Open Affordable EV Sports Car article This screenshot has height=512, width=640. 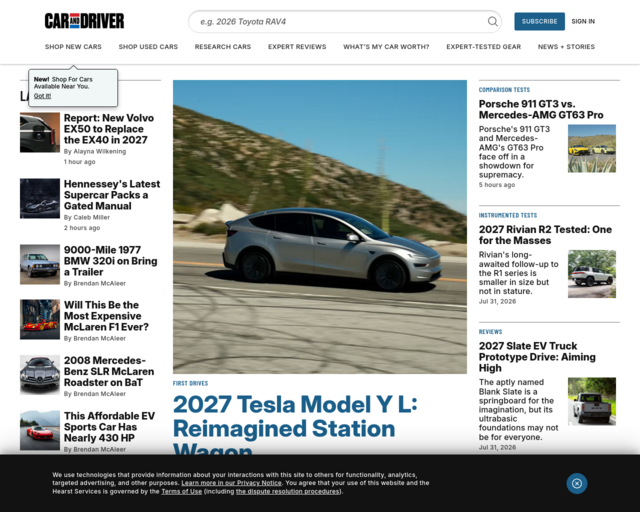tap(109, 427)
